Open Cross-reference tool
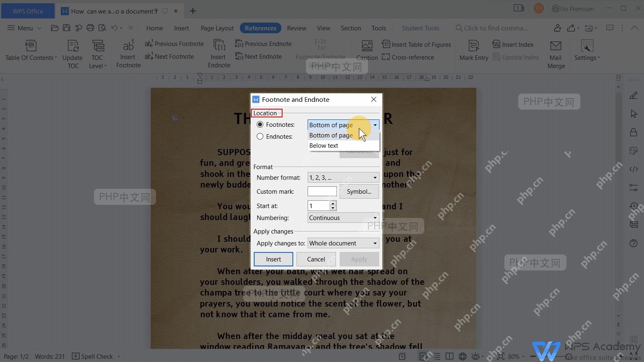644x362 pixels. (408, 57)
